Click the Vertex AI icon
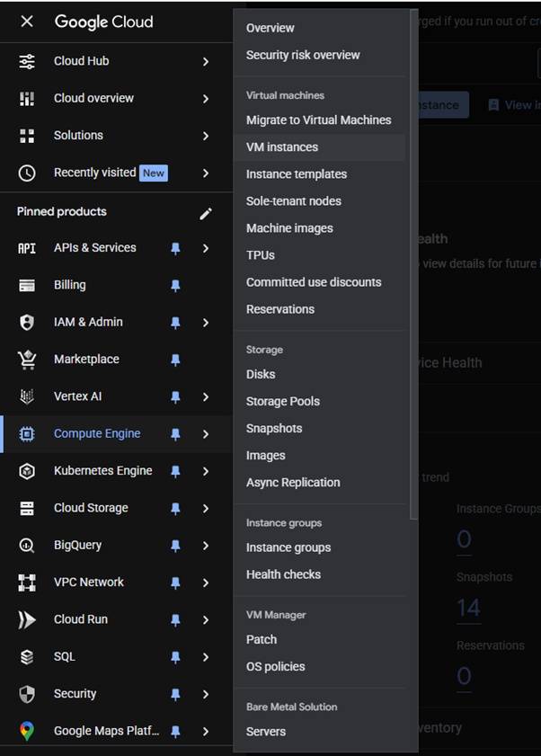The height and width of the screenshot is (756, 541). (x=27, y=396)
